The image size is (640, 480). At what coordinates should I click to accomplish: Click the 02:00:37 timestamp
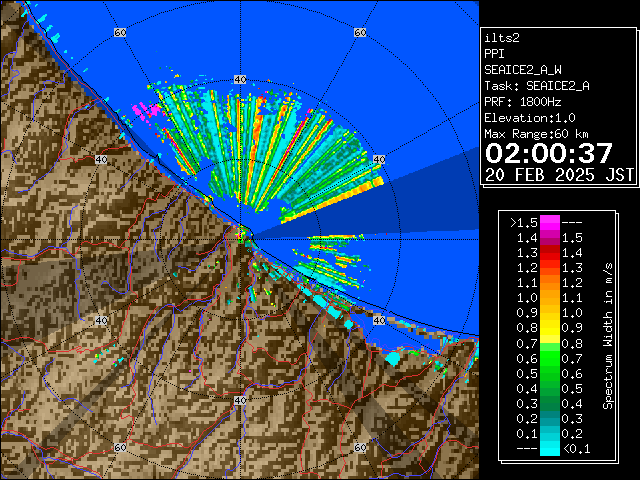point(549,153)
